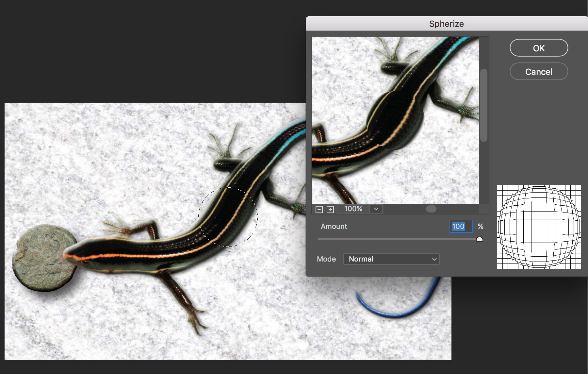This screenshot has height=374, width=588.
Task: Expand the Mode dropdown showing Normal
Action: pos(391,259)
